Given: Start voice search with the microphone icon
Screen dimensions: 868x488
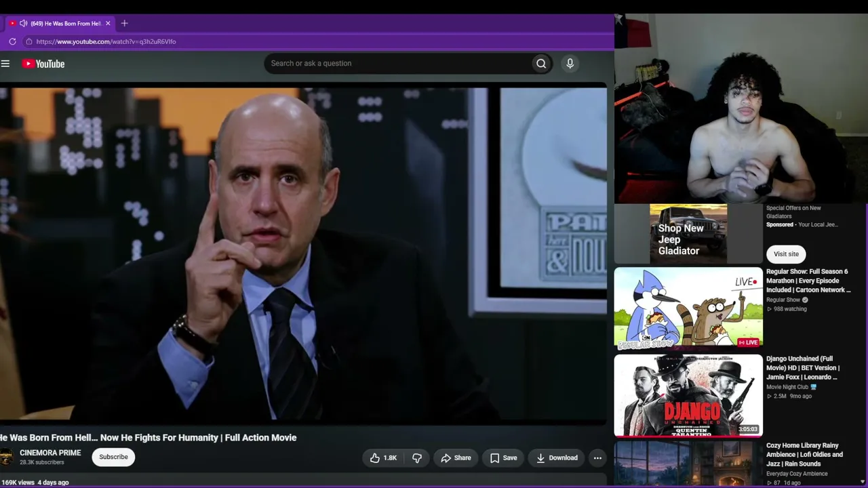Looking at the screenshot, I should [x=570, y=64].
